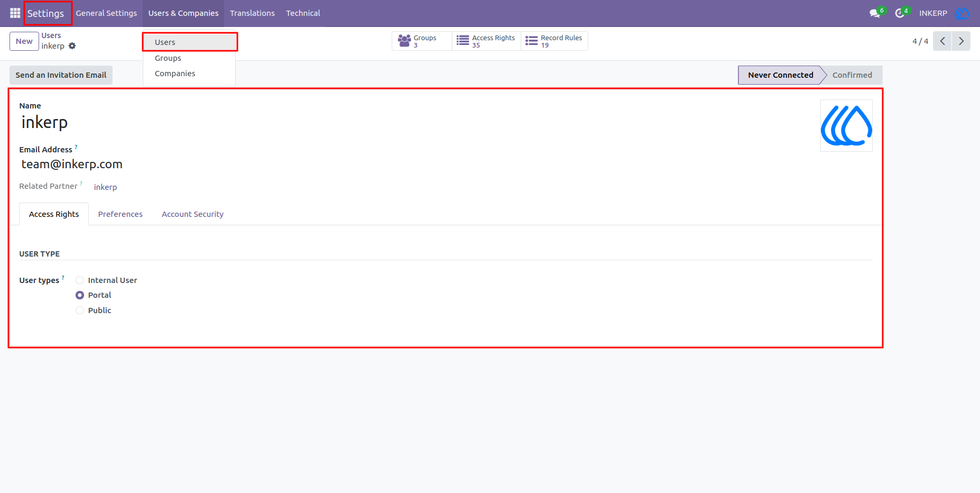Viewport: 980px width, 493px height.
Task: Open the apps grid home menu icon
Action: (x=15, y=13)
